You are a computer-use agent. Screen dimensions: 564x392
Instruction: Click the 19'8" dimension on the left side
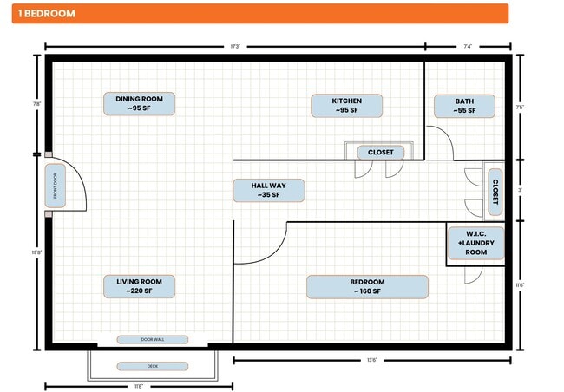coord(37,253)
